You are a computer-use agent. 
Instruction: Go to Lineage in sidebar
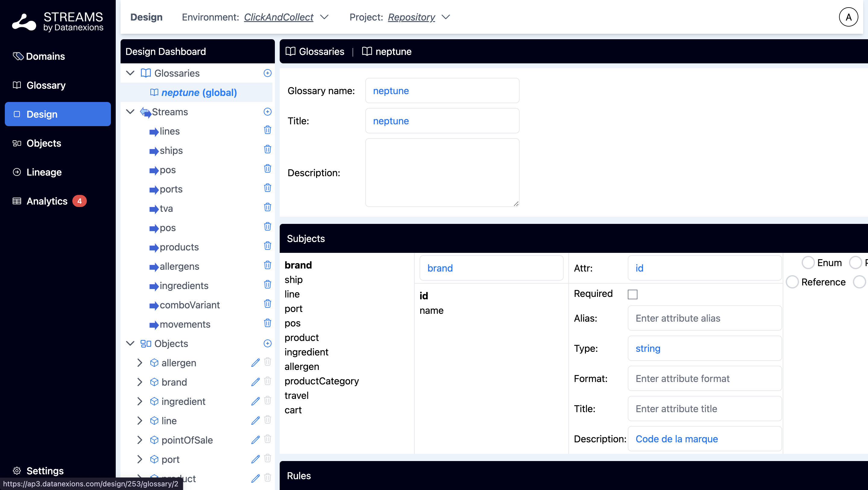coord(44,172)
